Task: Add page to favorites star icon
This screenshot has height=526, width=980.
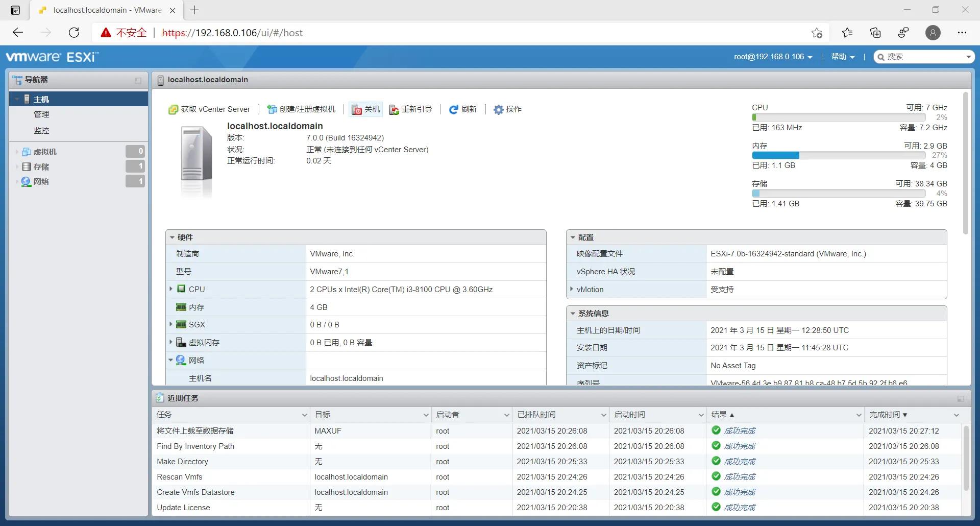Action: coord(817,33)
